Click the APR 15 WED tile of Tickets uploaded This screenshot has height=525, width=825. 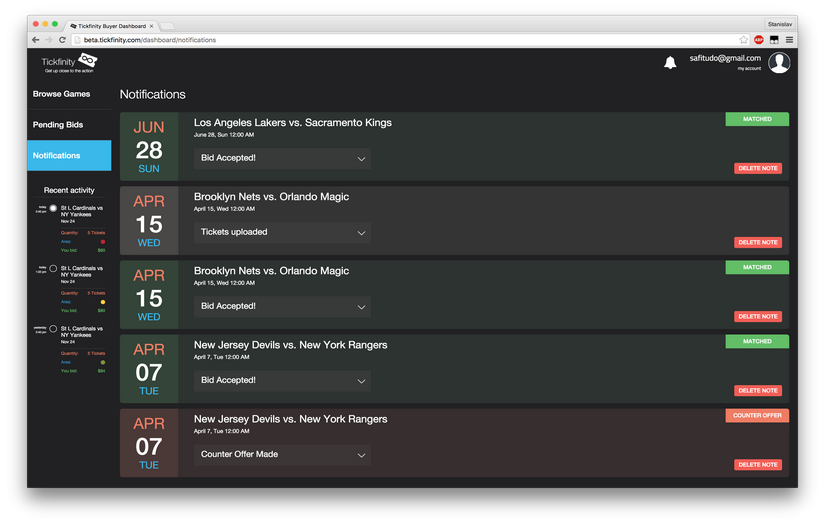pyautogui.click(x=149, y=221)
